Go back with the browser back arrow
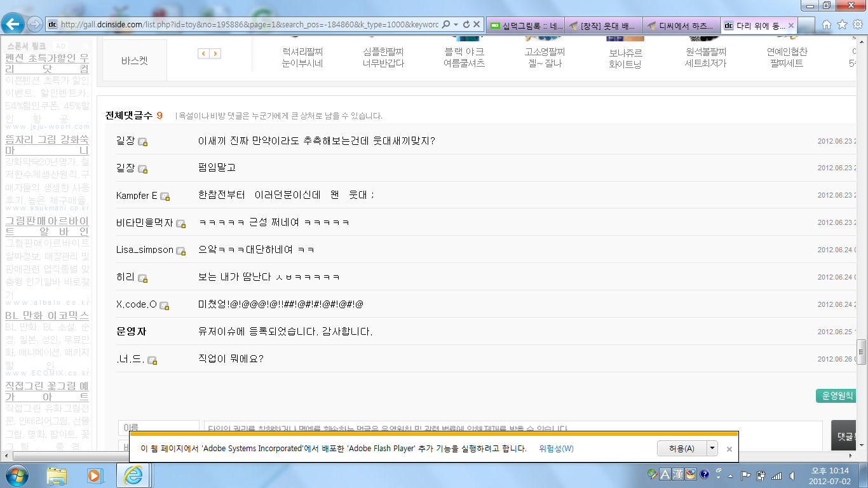The width and height of the screenshot is (868, 488). 12,25
